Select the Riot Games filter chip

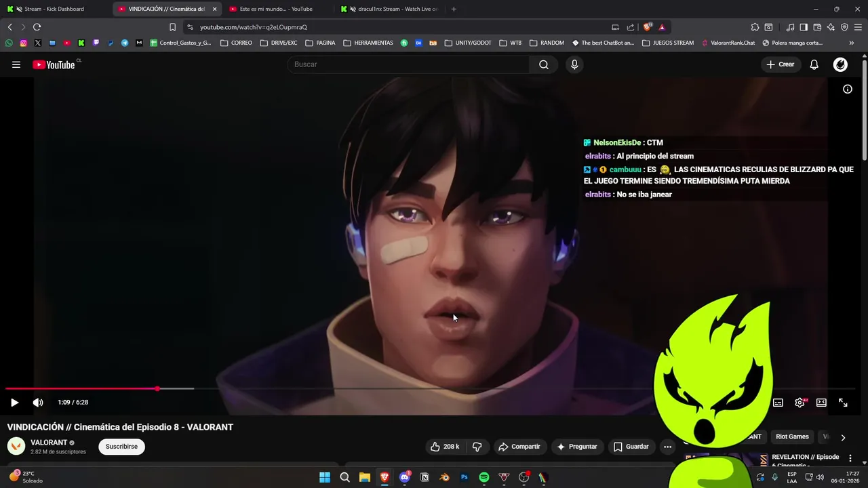coord(792,436)
